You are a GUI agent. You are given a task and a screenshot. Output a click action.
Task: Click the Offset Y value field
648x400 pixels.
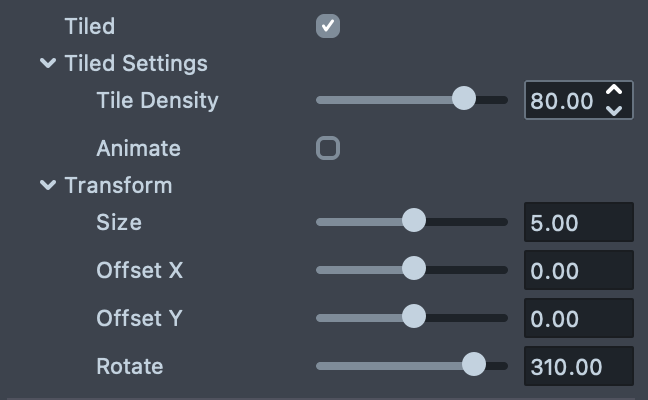[x=578, y=318]
